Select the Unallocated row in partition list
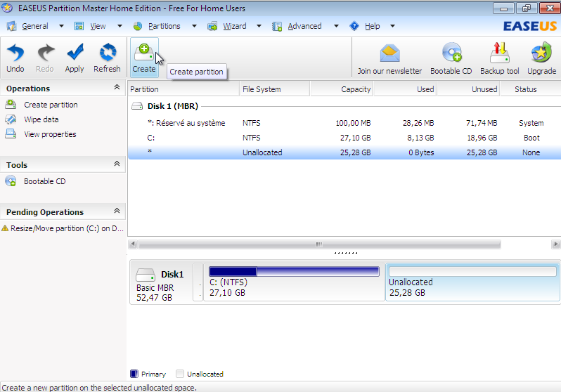The height and width of the screenshot is (392, 561). 344,152
